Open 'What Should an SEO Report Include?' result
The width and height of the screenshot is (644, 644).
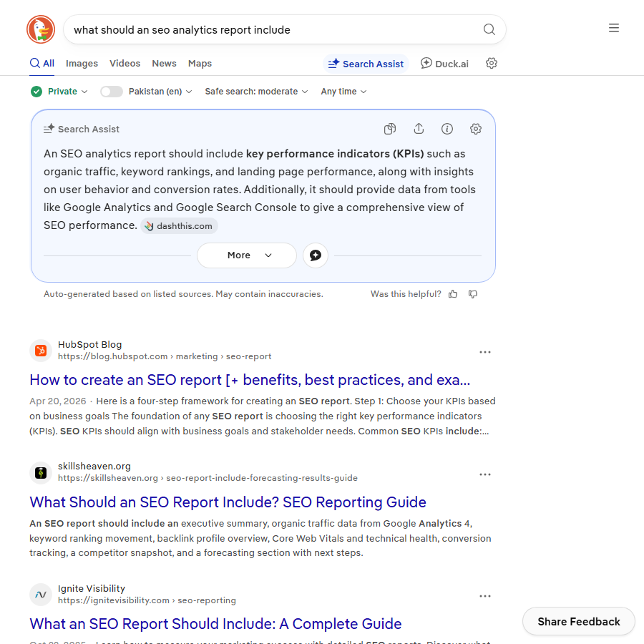(228, 502)
